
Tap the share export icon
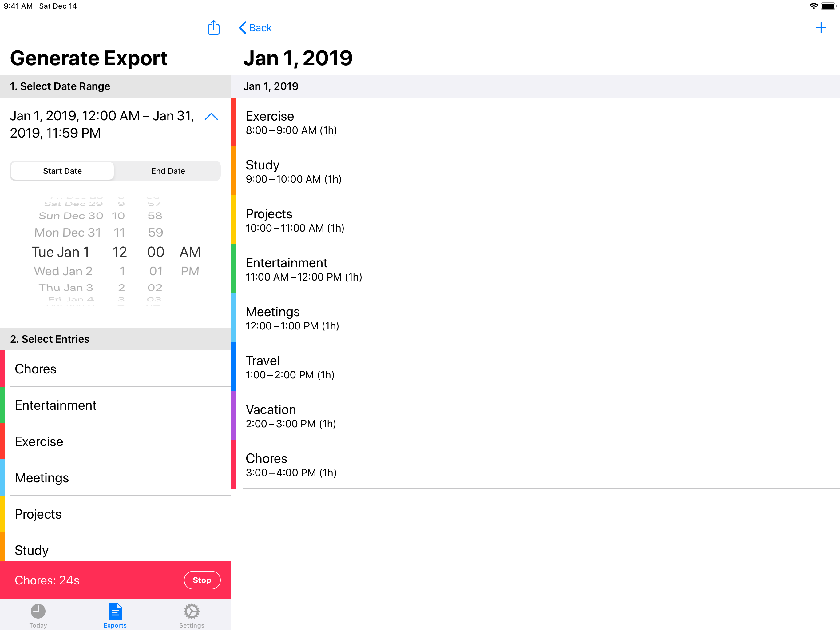(x=213, y=27)
